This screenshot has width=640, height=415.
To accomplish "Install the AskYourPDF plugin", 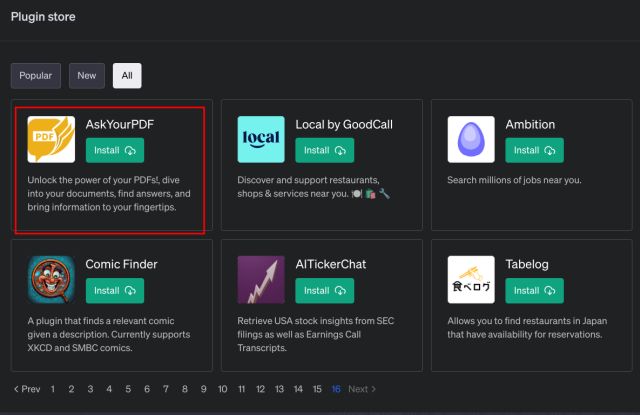I will [x=114, y=150].
